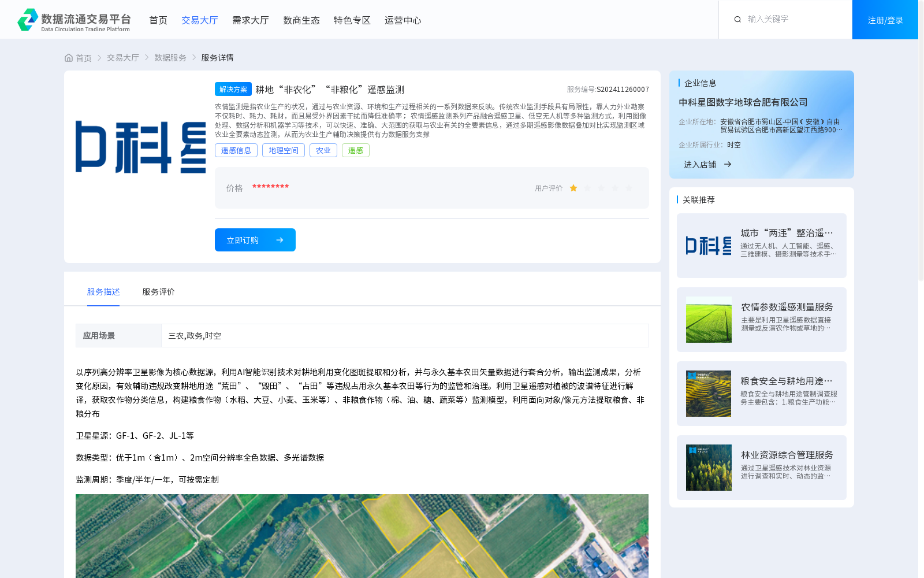Image resolution: width=924 pixels, height=578 pixels.
Task: Click the search magnifier icon
Action: coord(737,20)
